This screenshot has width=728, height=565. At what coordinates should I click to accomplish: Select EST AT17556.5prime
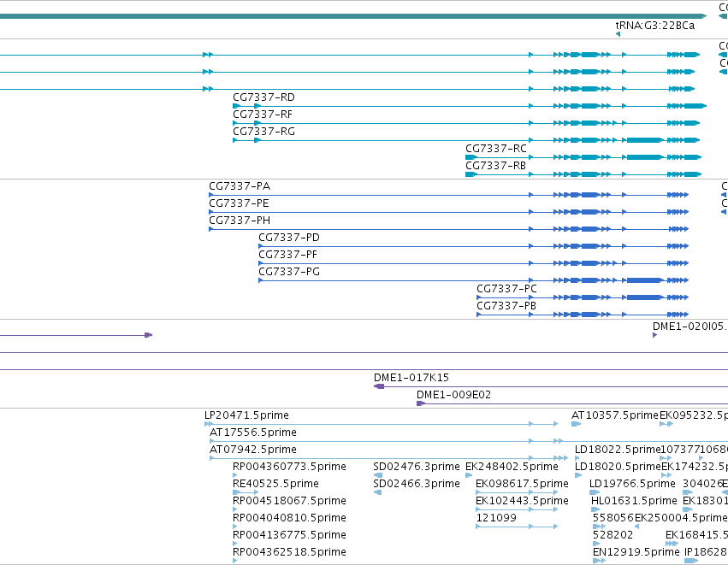click(253, 433)
